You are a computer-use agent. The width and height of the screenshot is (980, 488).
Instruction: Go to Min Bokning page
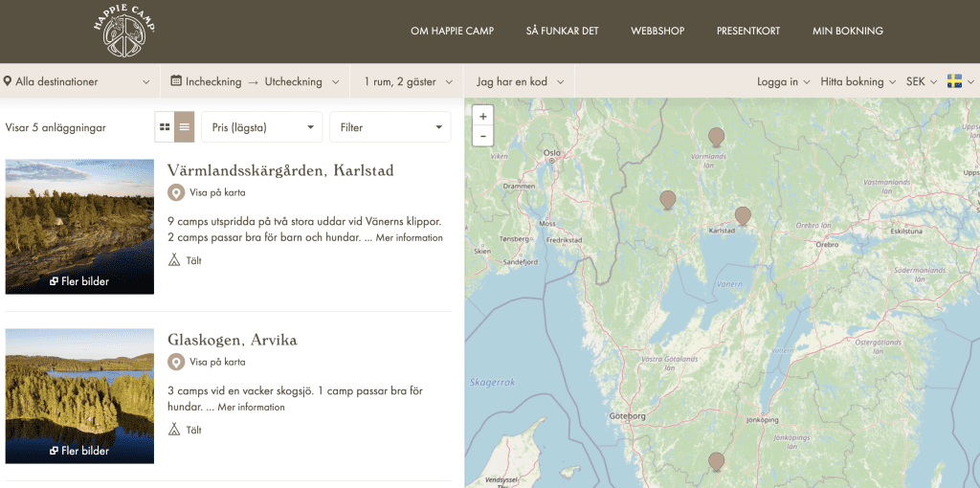847,31
